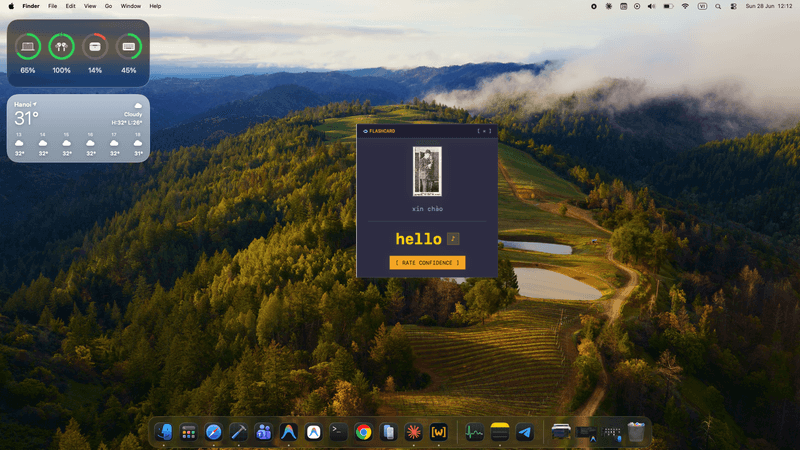Open the Go menu
Screen dimensions: 800x450
click(x=108, y=6)
